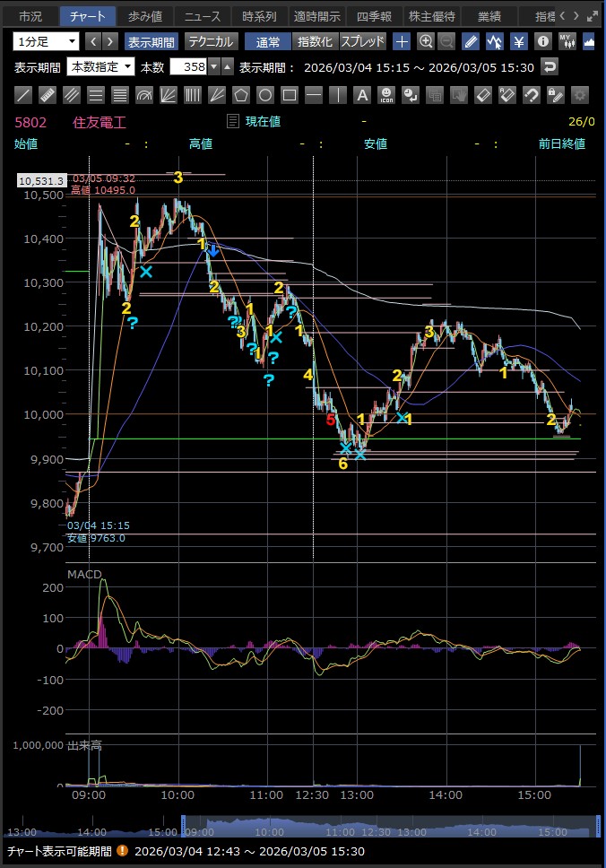This screenshot has height=868, width=606.
Task: Click the yen currency icon
Action: pyautogui.click(x=518, y=41)
